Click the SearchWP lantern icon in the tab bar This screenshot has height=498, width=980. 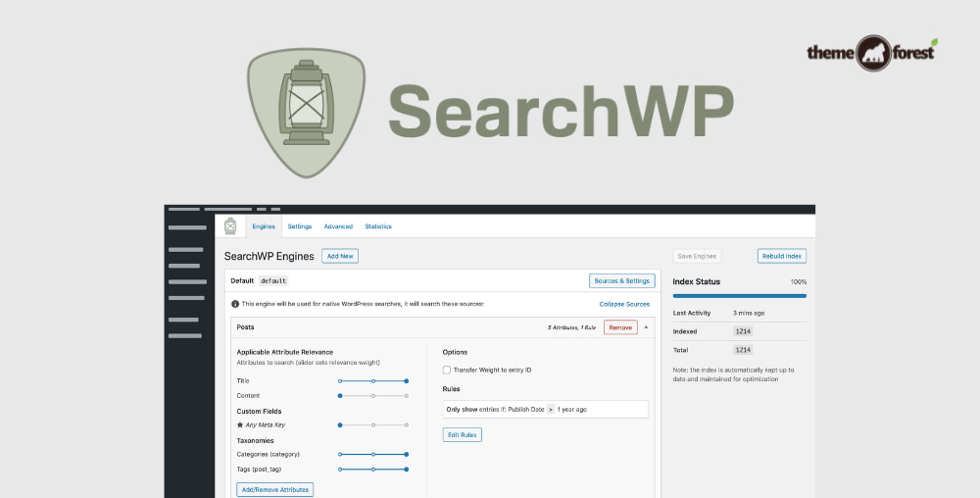click(230, 226)
